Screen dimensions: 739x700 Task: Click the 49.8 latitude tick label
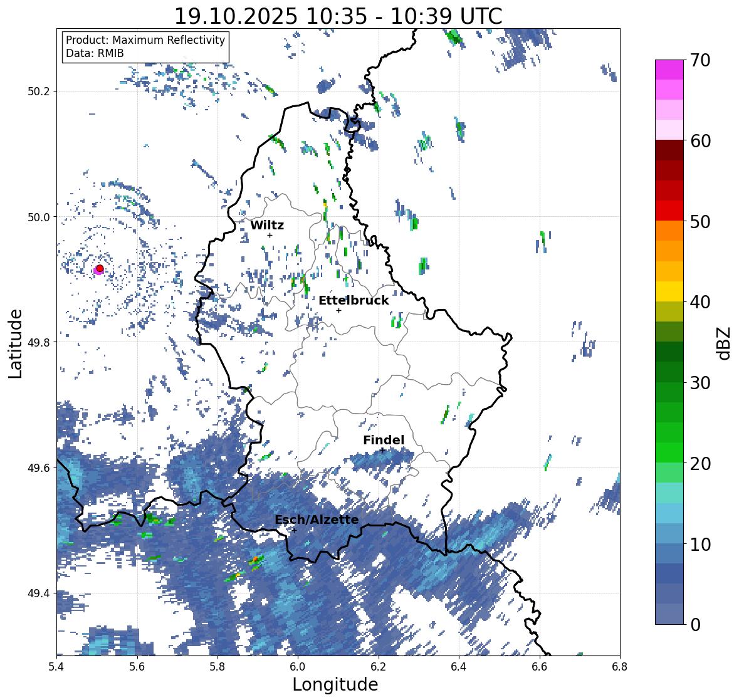point(39,342)
